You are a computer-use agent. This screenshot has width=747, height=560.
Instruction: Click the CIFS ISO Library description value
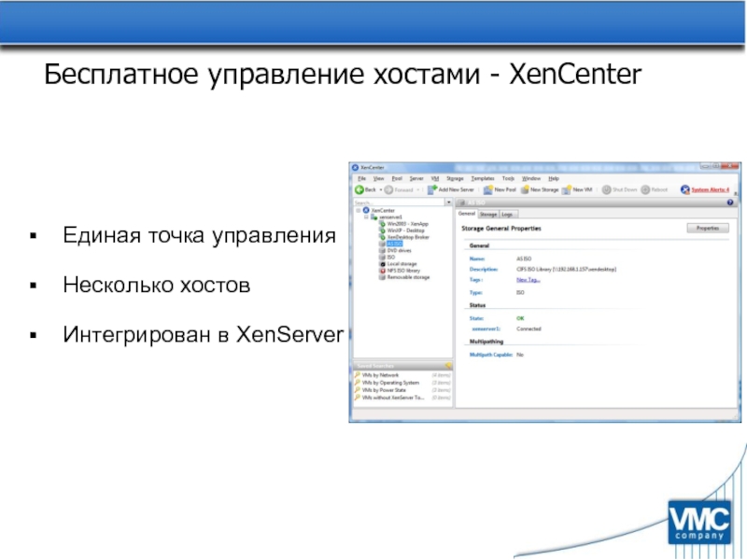[x=567, y=270]
